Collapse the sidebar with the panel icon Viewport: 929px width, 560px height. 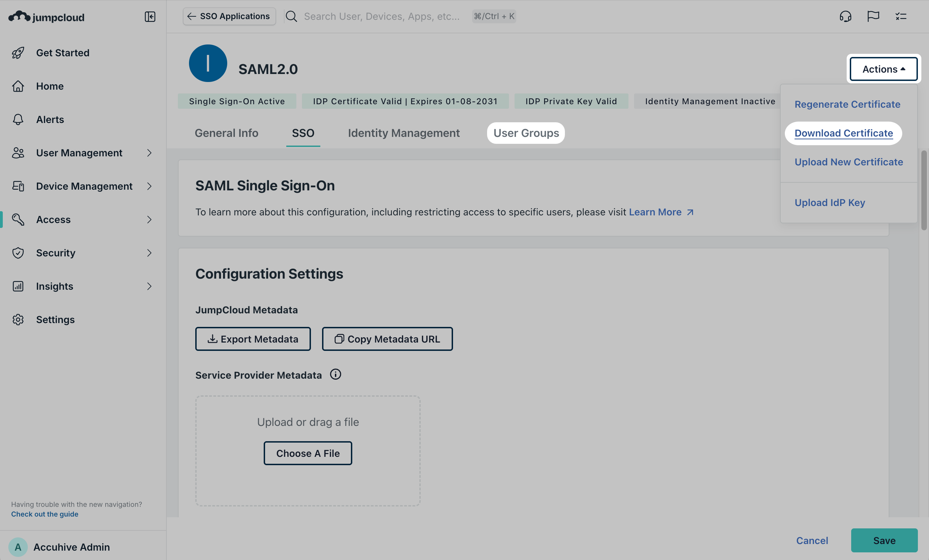click(x=150, y=17)
